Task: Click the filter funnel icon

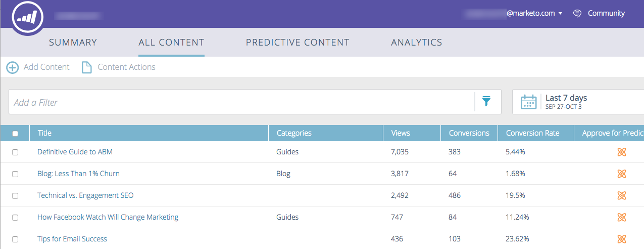Action: (x=486, y=102)
